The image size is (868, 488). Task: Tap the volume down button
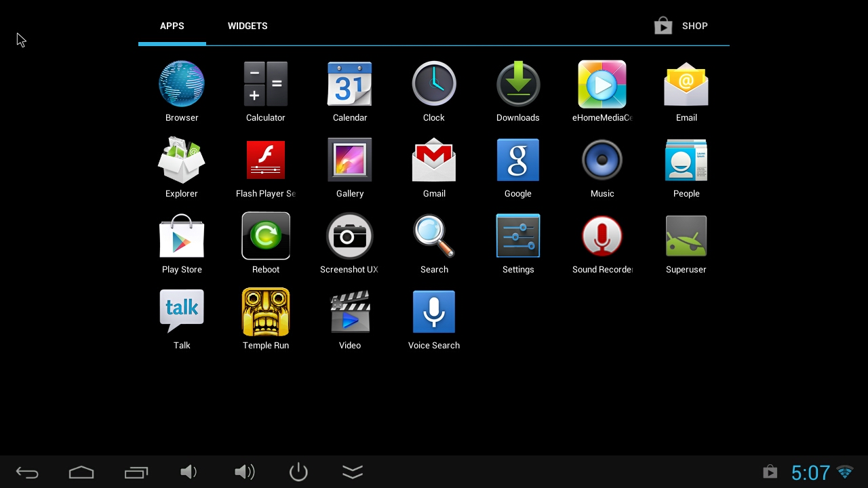[189, 472]
